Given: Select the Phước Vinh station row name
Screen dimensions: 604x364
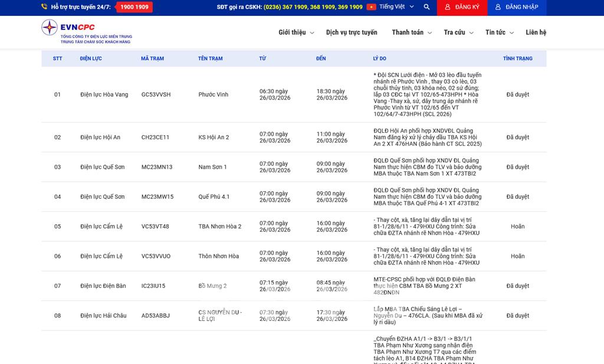Looking at the screenshot, I should point(213,94).
